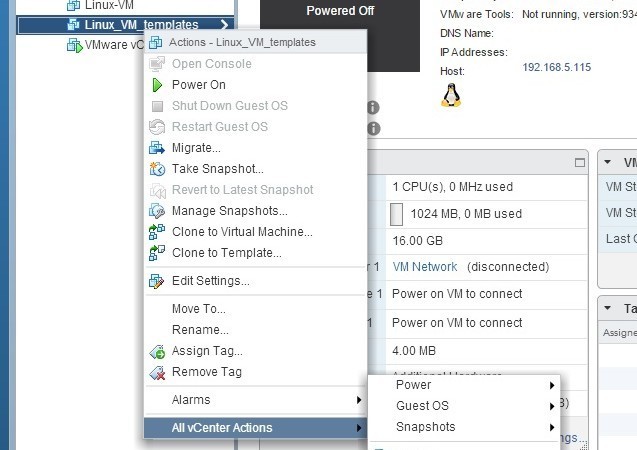This screenshot has height=450, width=637.
Task: Collapse the Ta (Tags) panel triangle
Action: 608,308
